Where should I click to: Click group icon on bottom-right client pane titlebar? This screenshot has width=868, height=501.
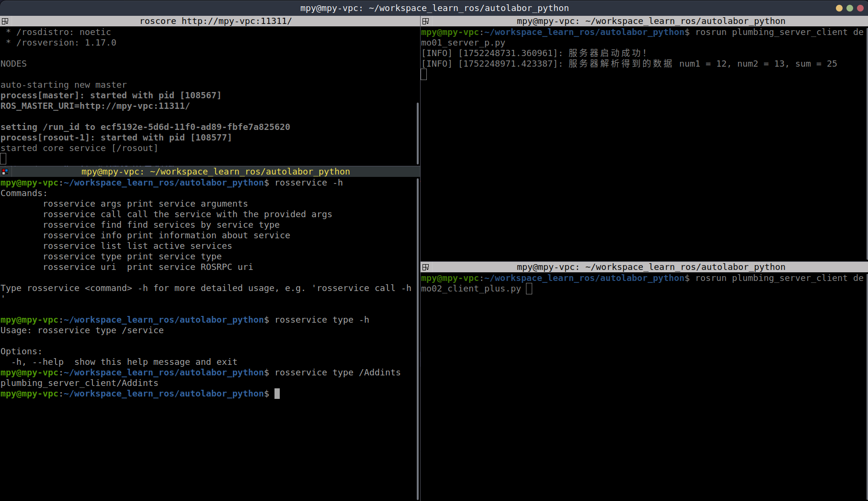[425, 267]
